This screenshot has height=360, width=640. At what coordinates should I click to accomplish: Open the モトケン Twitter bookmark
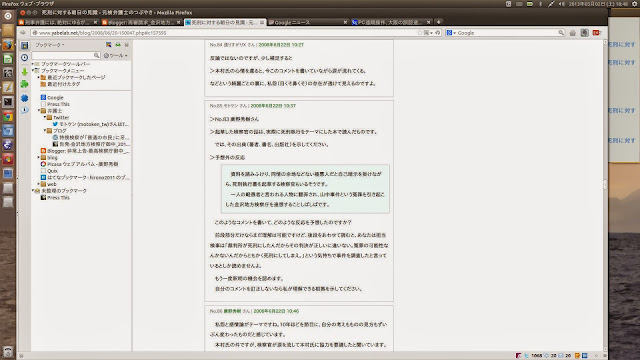(x=91, y=124)
